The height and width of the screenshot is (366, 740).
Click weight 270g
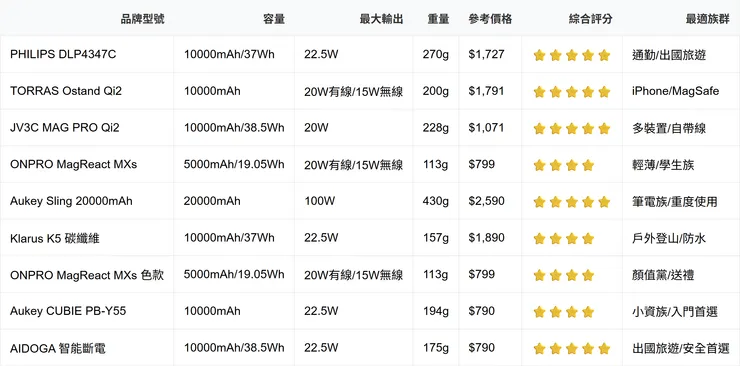click(x=436, y=55)
